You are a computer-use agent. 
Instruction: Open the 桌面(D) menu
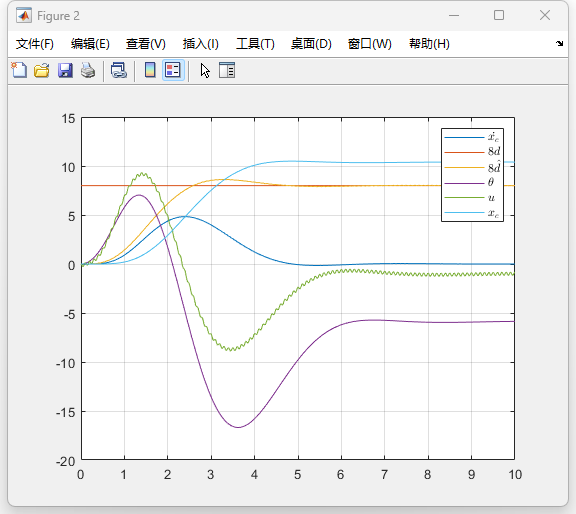click(x=311, y=44)
